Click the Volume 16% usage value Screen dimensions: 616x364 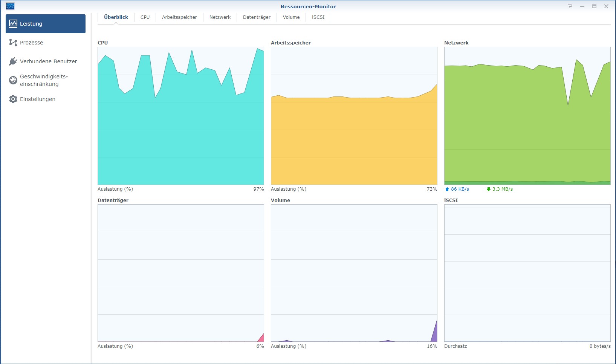[x=432, y=346]
